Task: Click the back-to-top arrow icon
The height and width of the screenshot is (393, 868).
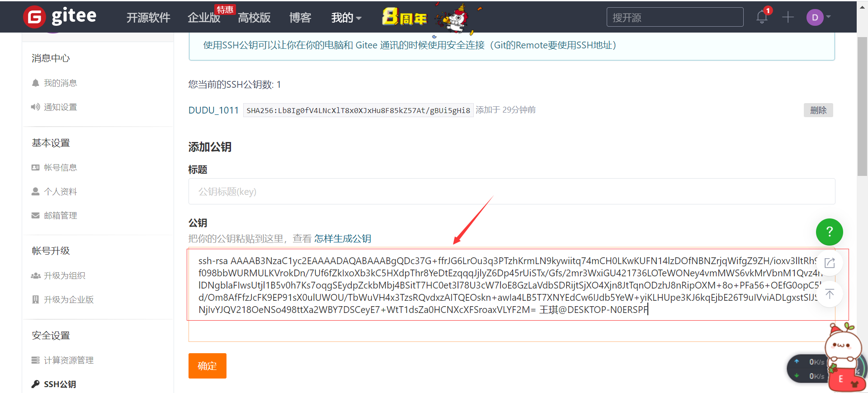Action: [830, 294]
